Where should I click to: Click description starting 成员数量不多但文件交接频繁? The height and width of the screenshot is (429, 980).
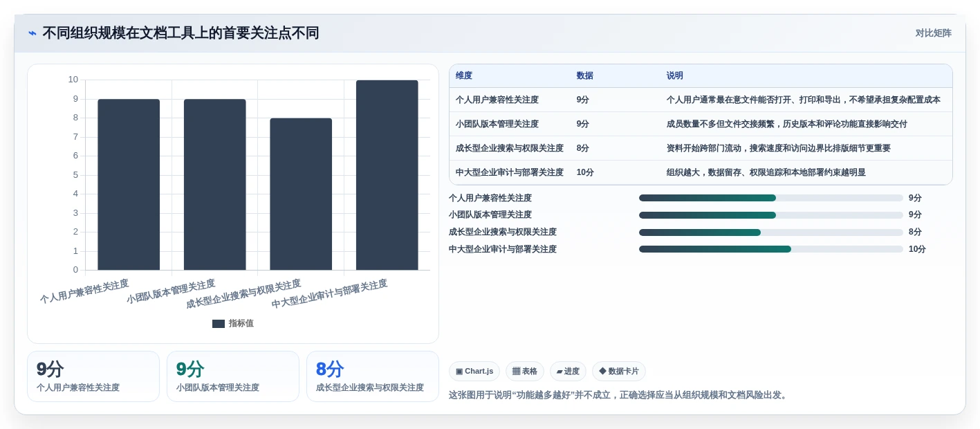coord(787,124)
